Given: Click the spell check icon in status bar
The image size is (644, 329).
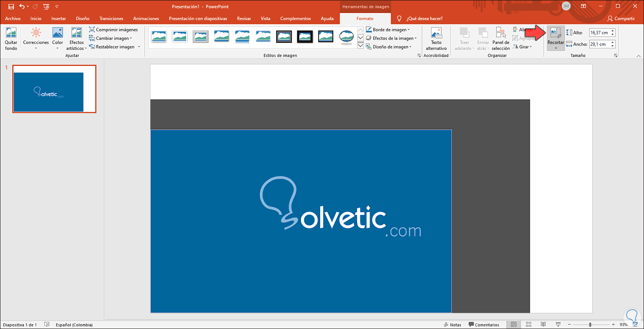Looking at the screenshot, I should tap(47, 325).
